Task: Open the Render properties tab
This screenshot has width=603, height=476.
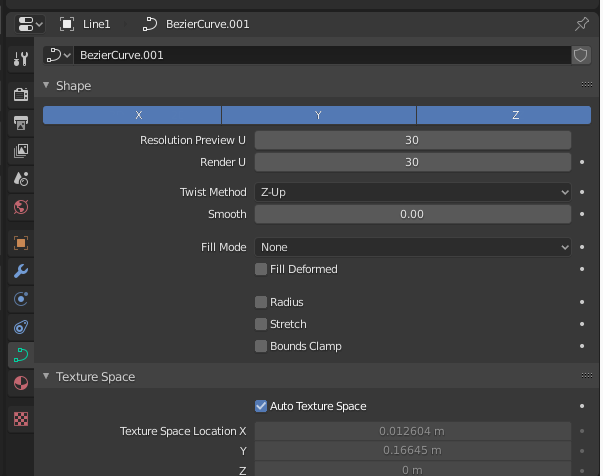Action: pos(21,94)
